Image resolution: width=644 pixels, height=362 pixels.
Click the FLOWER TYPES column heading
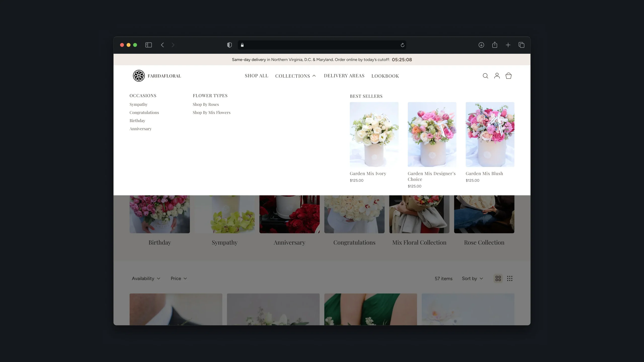tap(210, 96)
